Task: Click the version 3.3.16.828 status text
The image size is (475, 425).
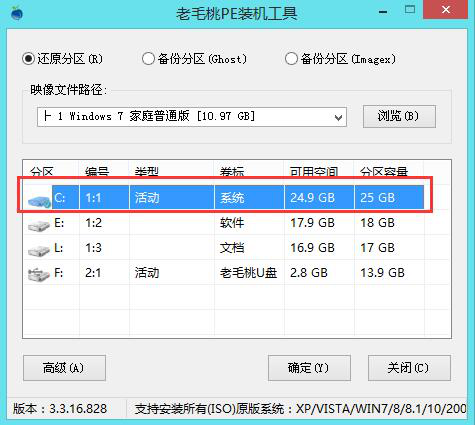Action: coord(60,409)
